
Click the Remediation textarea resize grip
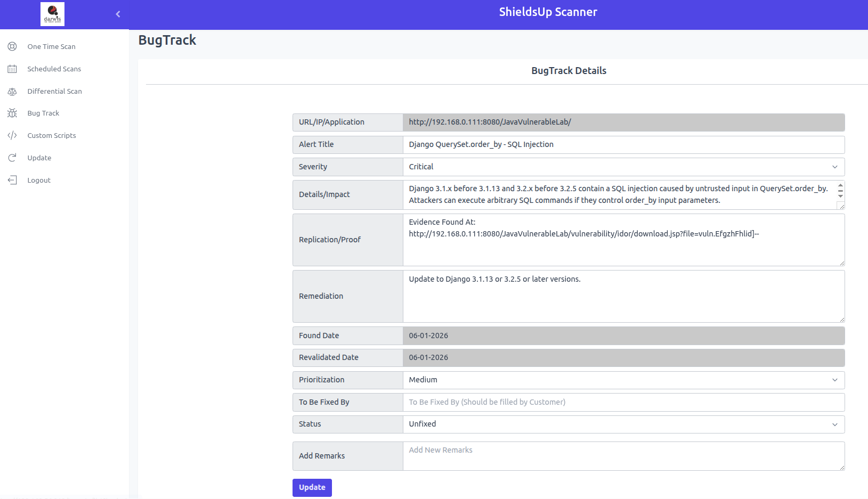(842, 320)
